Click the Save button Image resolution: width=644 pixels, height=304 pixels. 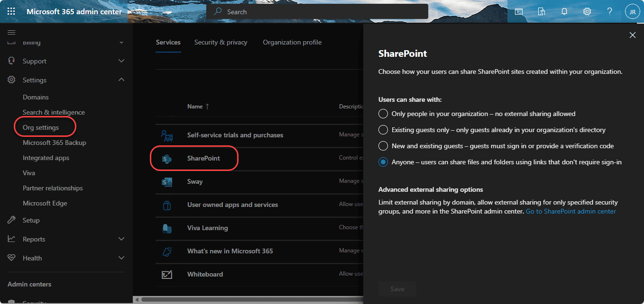pos(397,289)
